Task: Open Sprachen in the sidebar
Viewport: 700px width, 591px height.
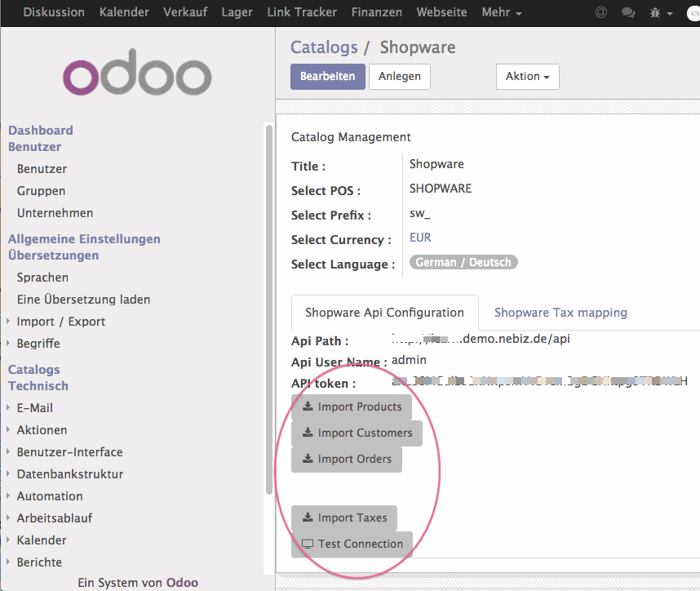Action: click(x=42, y=278)
